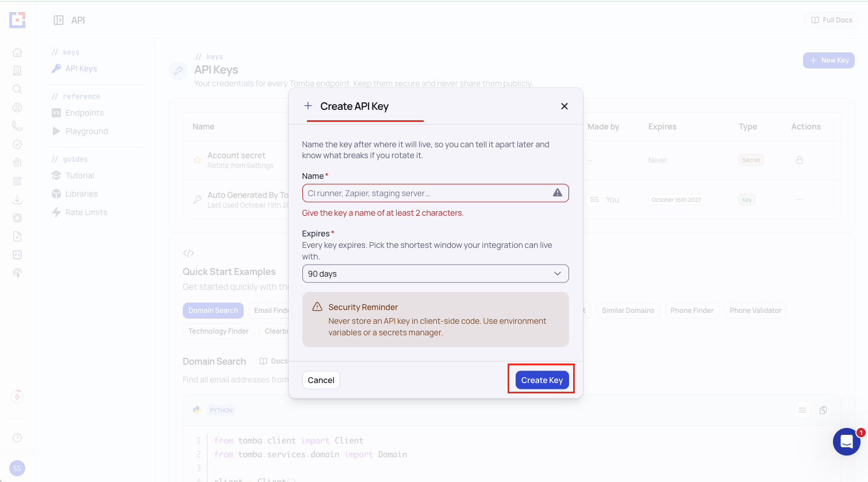Select API Keys in navigation
868x482 pixels.
click(x=75, y=68)
